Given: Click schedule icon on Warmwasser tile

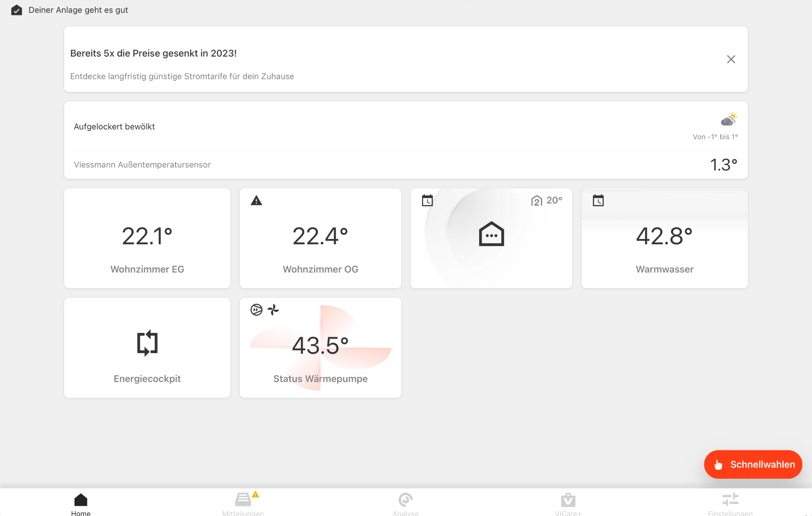Looking at the screenshot, I should 598,201.
